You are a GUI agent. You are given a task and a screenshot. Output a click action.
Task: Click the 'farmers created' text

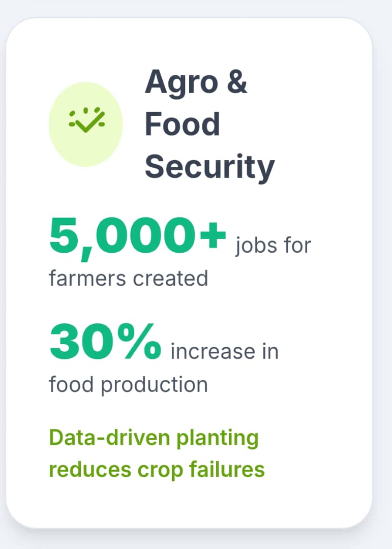(129, 279)
